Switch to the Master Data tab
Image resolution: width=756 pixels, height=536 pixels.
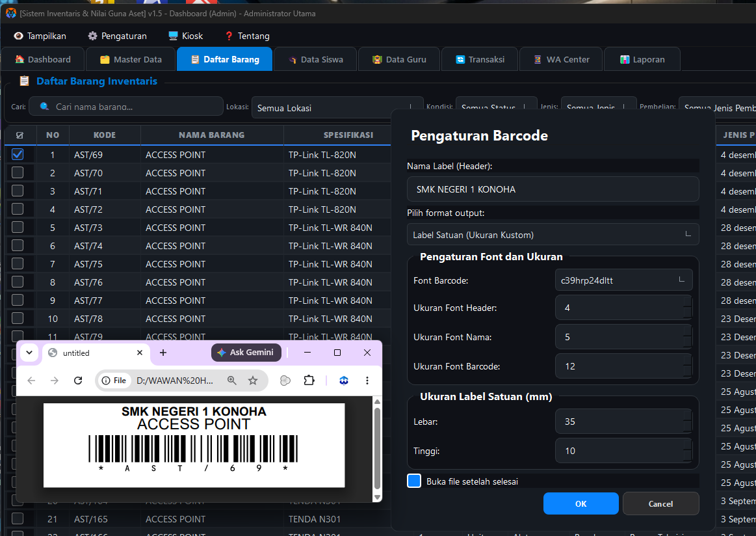click(x=131, y=59)
